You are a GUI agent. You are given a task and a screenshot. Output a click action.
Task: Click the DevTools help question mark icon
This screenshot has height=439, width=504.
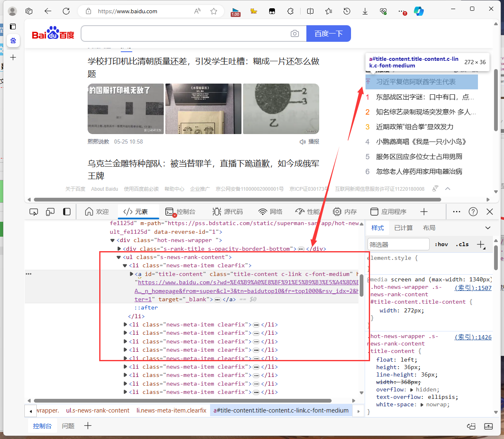coord(473,212)
